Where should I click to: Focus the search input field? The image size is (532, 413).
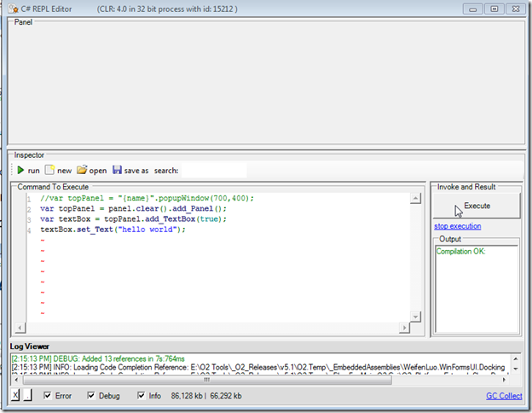coord(214,170)
